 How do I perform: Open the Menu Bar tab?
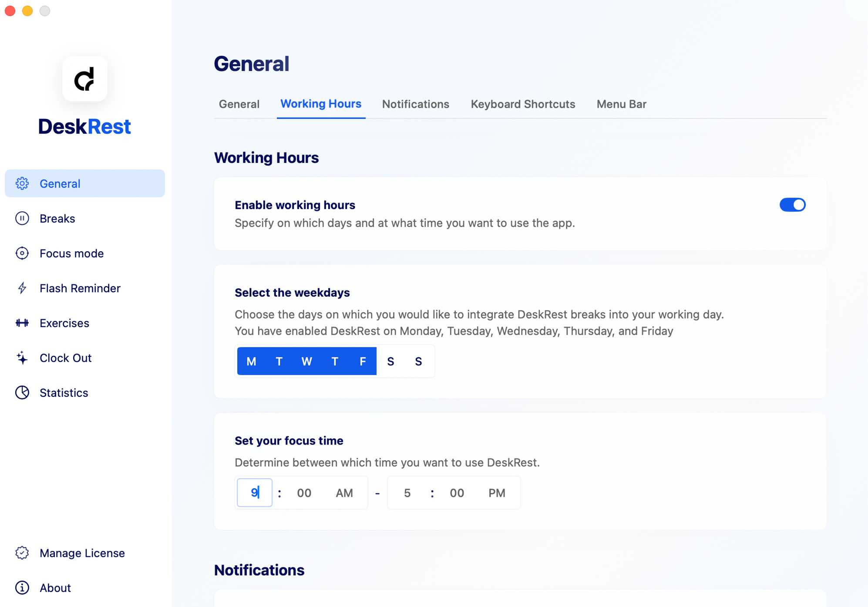pyautogui.click(x=622, y=104)
